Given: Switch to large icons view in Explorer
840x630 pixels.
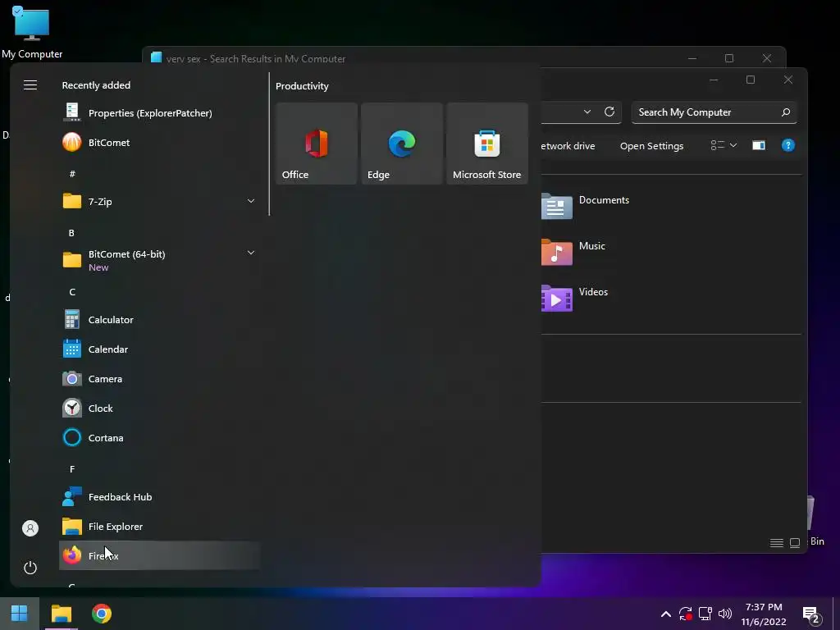Looking at the screenshot, I should (795, 543).
